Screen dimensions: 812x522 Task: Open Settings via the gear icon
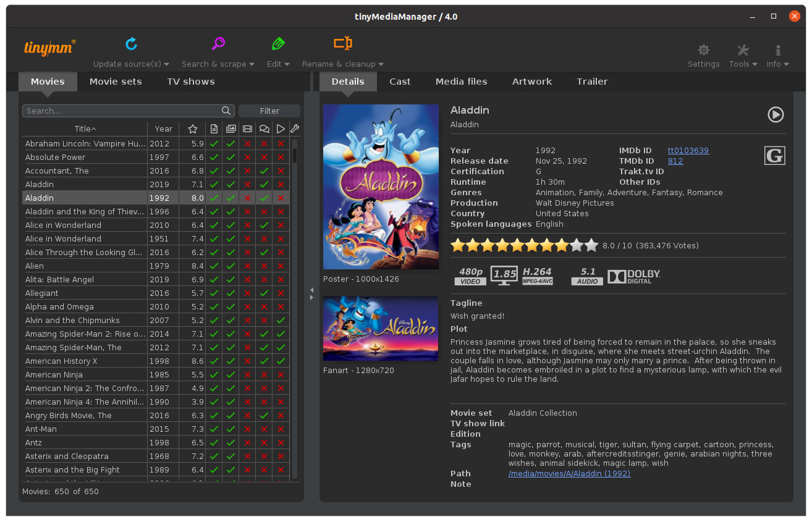point(703,50)
